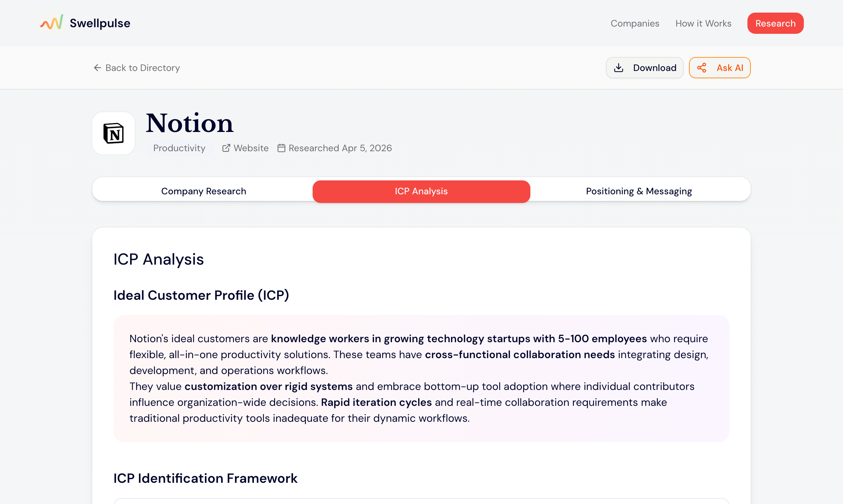This screenshot has height=504, width=843.
Task: Click the external link icon beside Website
Action: [226, 148]
